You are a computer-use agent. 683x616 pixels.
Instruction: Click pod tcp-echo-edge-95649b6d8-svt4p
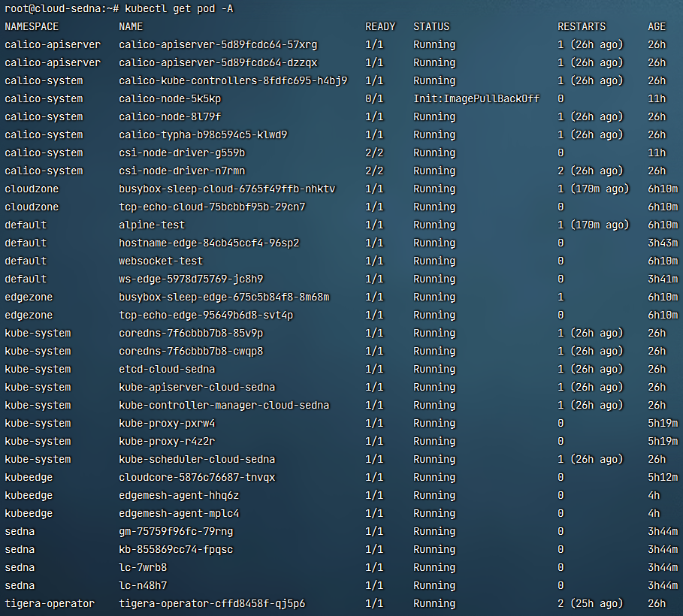[206, 315]
